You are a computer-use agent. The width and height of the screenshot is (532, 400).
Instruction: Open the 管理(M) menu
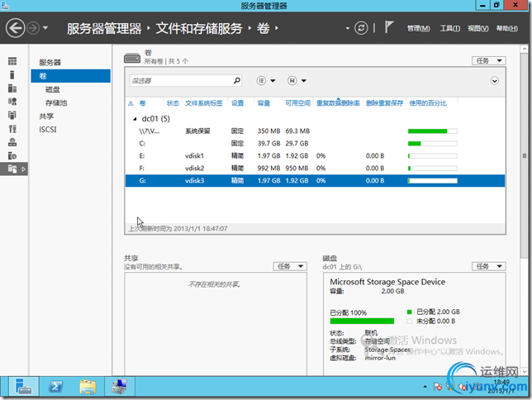click(x=418, y=29)
